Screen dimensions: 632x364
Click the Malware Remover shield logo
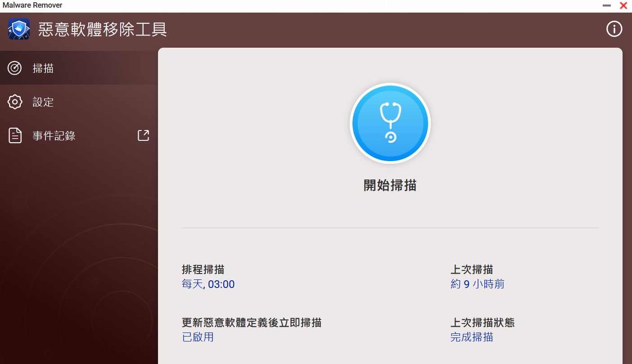[x=19, y=29]
